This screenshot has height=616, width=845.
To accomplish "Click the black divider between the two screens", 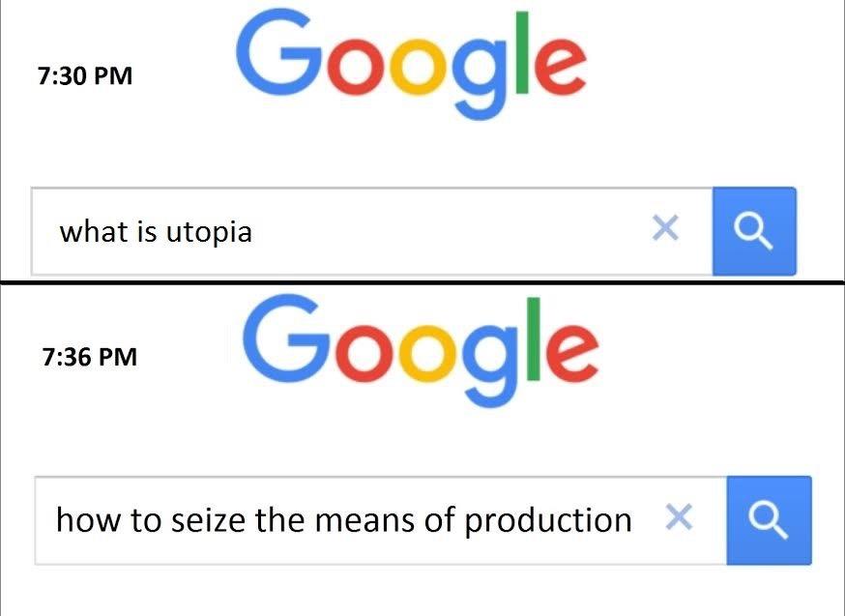I will [x=422, y=281].
